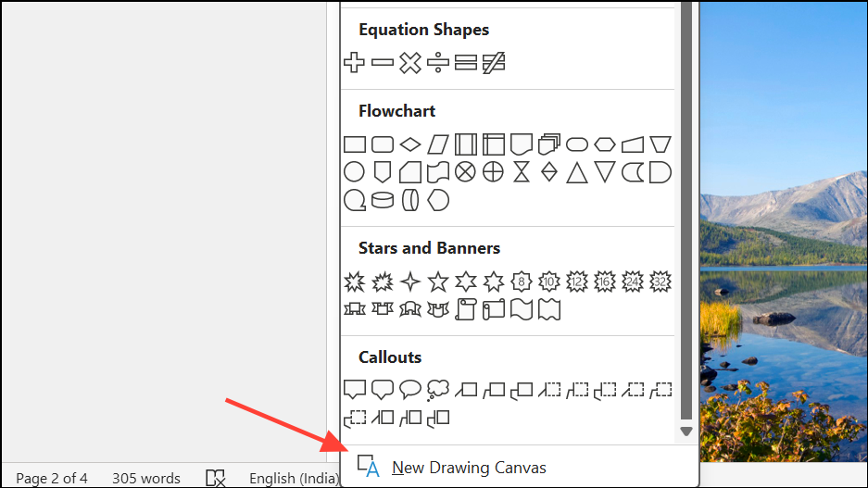Select the oval speech bubble callout
Viewport: 868px width, 488px height.
click(410, 390)
